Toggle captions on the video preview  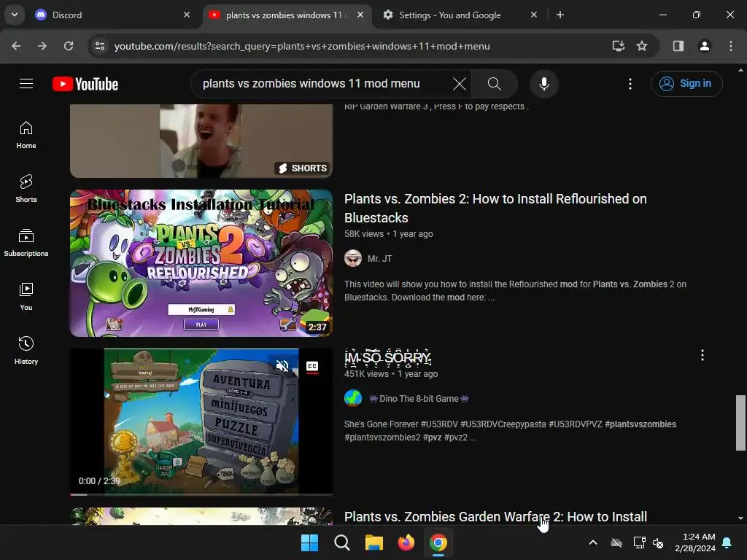tap(312, 366)
